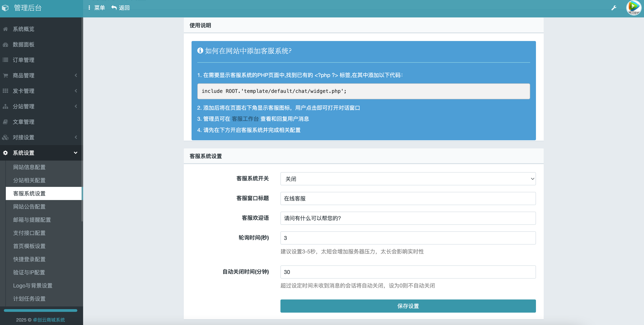Select 支付接口配置 menu item
Image resolution: width=644 pixels, height=325 pixels.
pyautogui.click(x=29, y=233)
